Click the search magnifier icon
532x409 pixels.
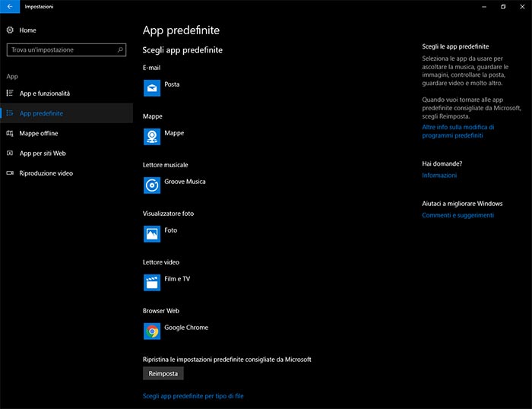tap(120, 49)
